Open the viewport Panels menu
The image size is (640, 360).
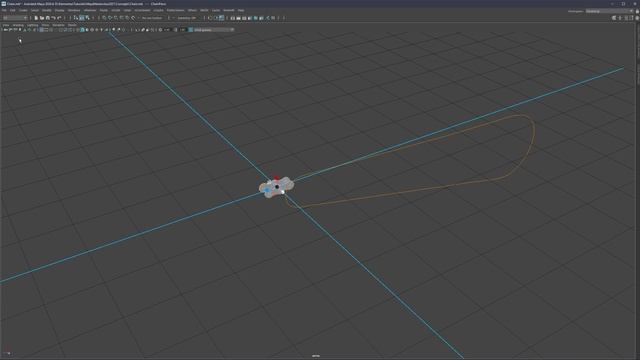pyautogui.click(x=72, y=25)
